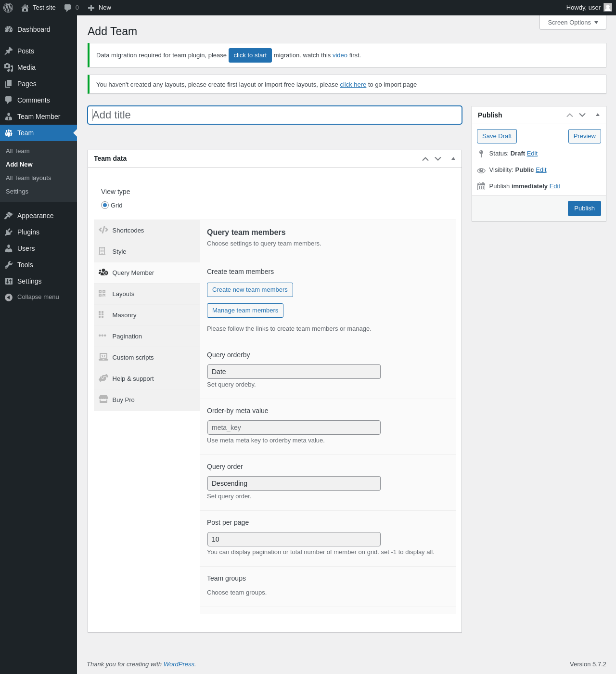Image resolution: width=616 pixels, height=674 pixels.
Task: Collapse the Team data panel toggle
Action: tap(453, 158)
